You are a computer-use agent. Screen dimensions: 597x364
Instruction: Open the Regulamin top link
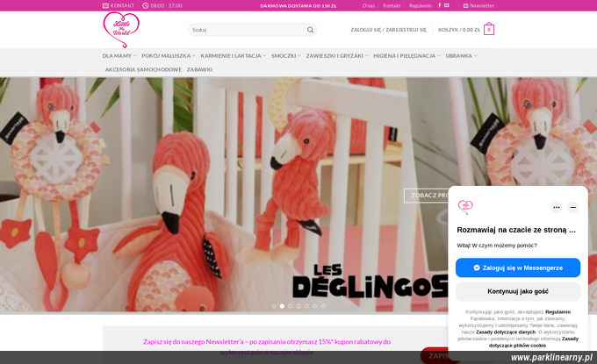pyautogui.click(x=421, y=6)
